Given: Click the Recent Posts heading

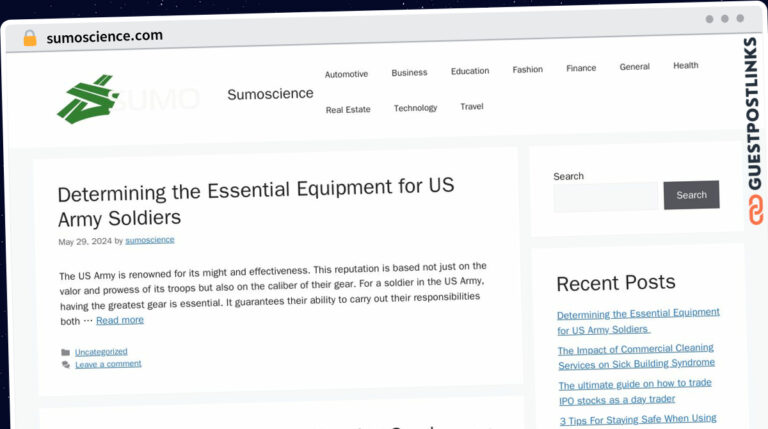Looking at the screenshot, I should coord(616,283).
